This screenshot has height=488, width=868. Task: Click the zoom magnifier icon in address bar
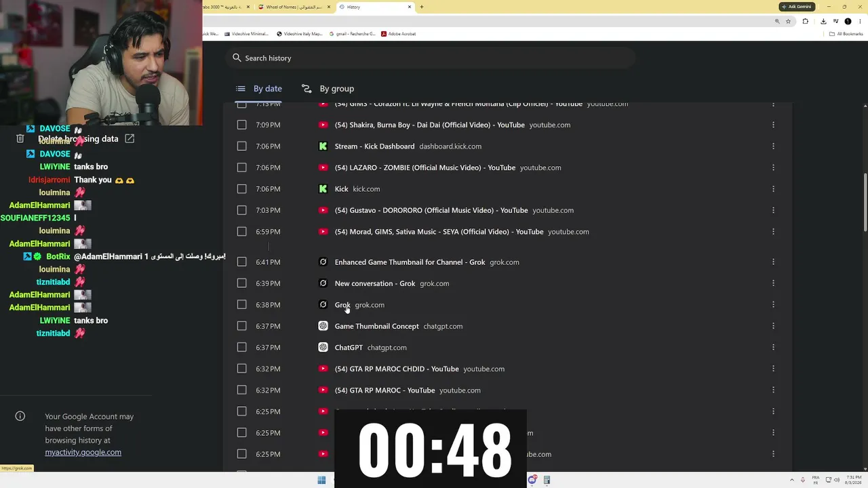(777, 21)
